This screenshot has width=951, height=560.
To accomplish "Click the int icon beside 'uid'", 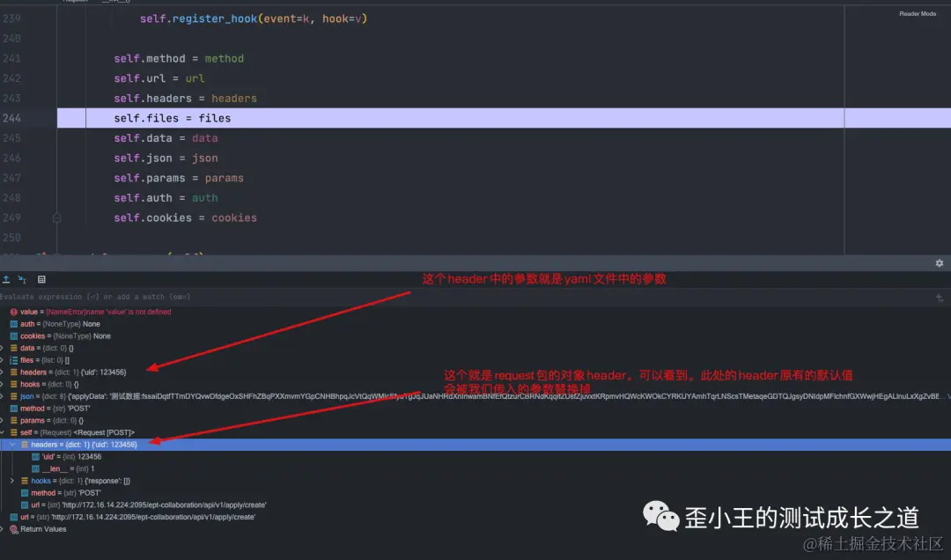I will [x=35, y=457].
